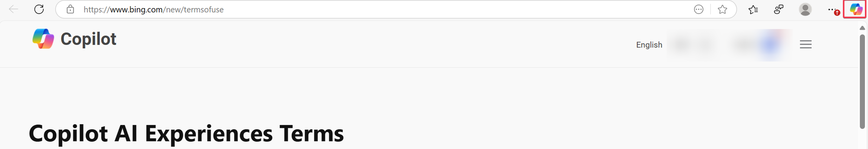Click the Copilot wordmark text in the header

(x=88, y=39)
